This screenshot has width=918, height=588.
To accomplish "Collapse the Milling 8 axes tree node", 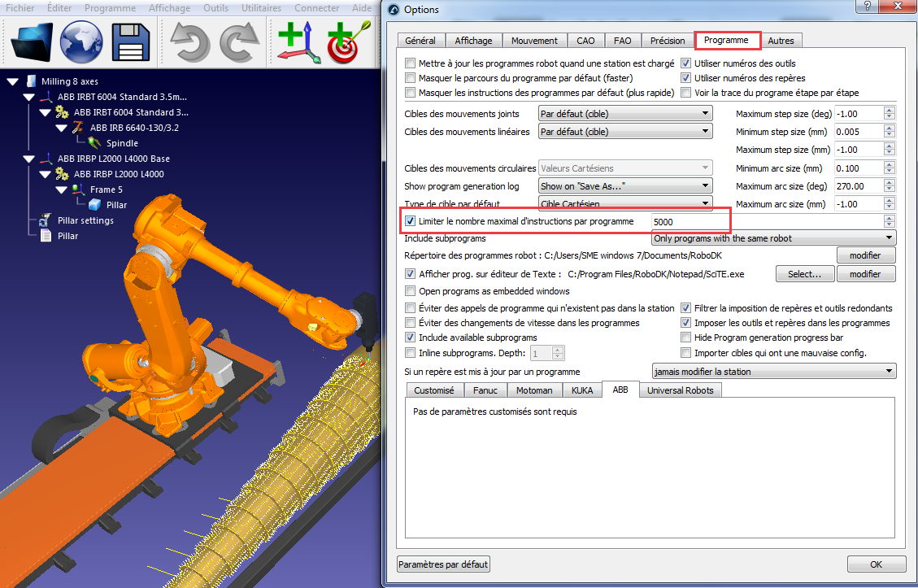I will pyautogui.click(x=12, y=81).
